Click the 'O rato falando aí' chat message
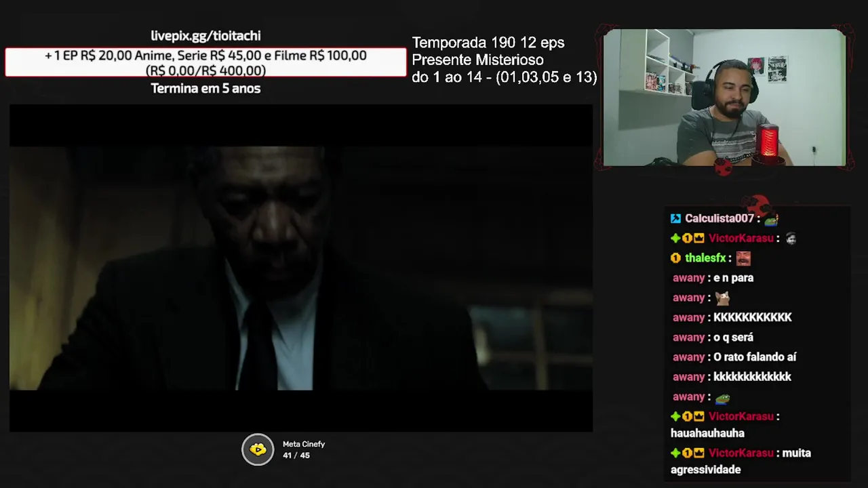Screen dimensions: 868x488 755,357
